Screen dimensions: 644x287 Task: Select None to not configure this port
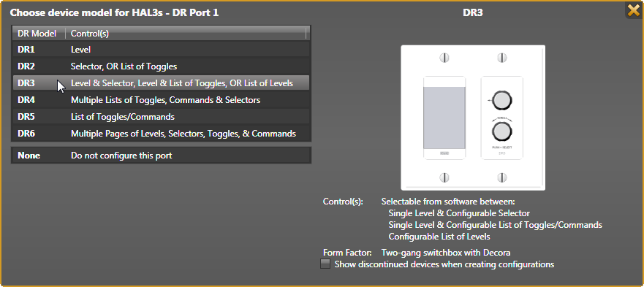(x=161, y=156)
